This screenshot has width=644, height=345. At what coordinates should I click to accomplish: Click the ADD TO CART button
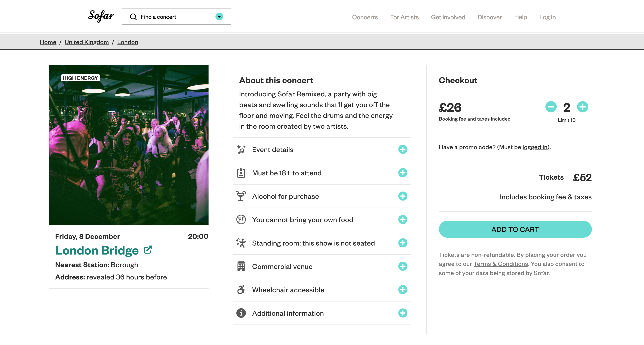coord(515,229)
